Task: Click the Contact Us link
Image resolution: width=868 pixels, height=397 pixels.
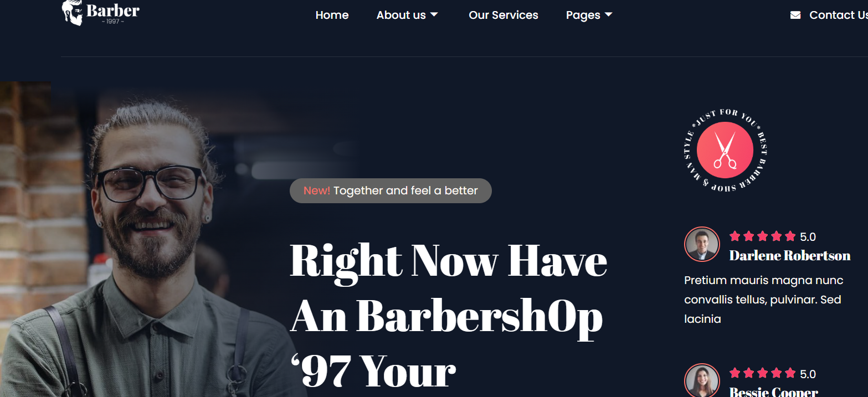Action: [x=839, y=15]
